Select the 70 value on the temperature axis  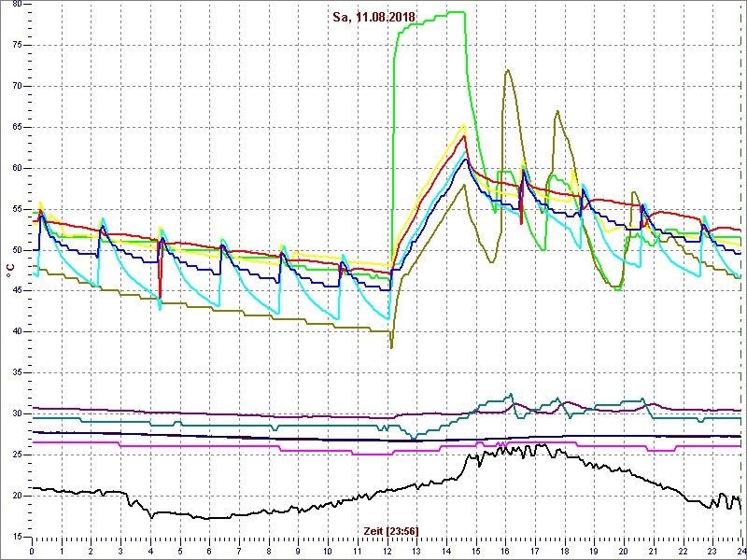(19, 86)
